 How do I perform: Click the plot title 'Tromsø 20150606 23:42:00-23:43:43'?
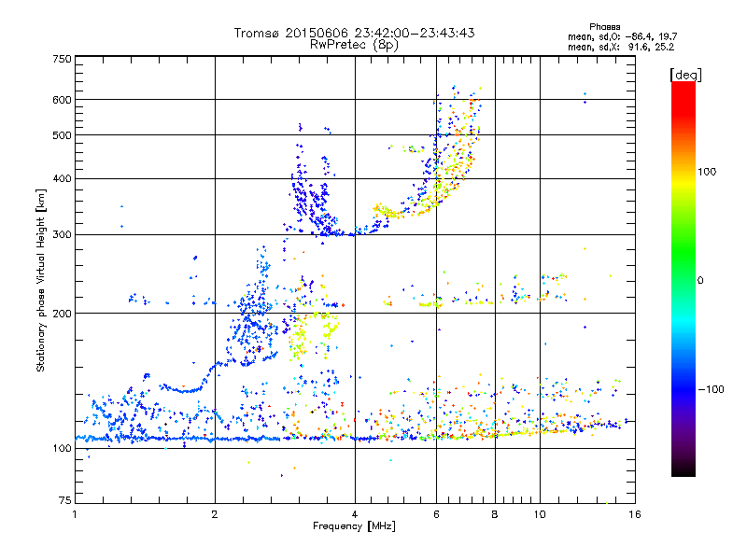(354, 33)
